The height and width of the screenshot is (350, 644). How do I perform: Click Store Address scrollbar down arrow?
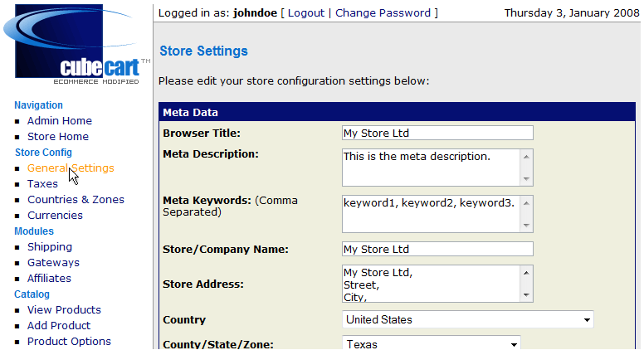pos(526,295)
